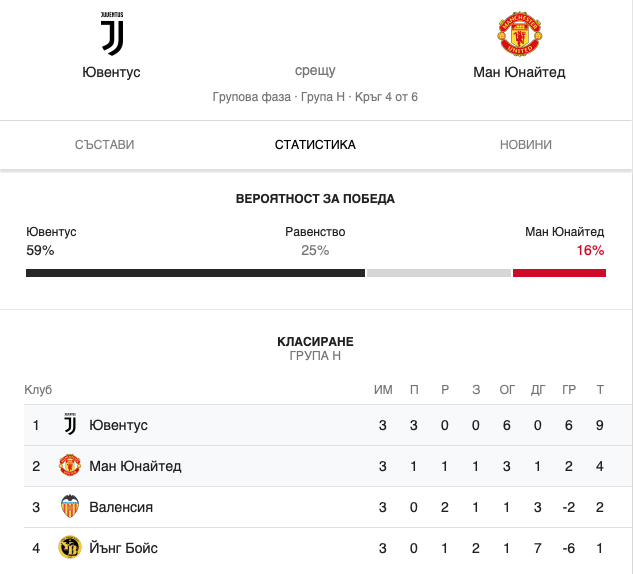Click the Ювентус name in standings table
633x574 pixels.
[118, 425]
